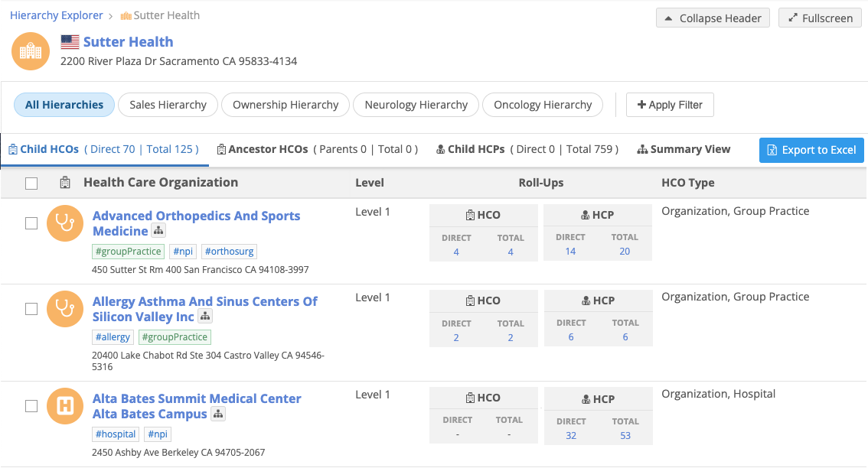Export the list to Excel

pos(811,150)
